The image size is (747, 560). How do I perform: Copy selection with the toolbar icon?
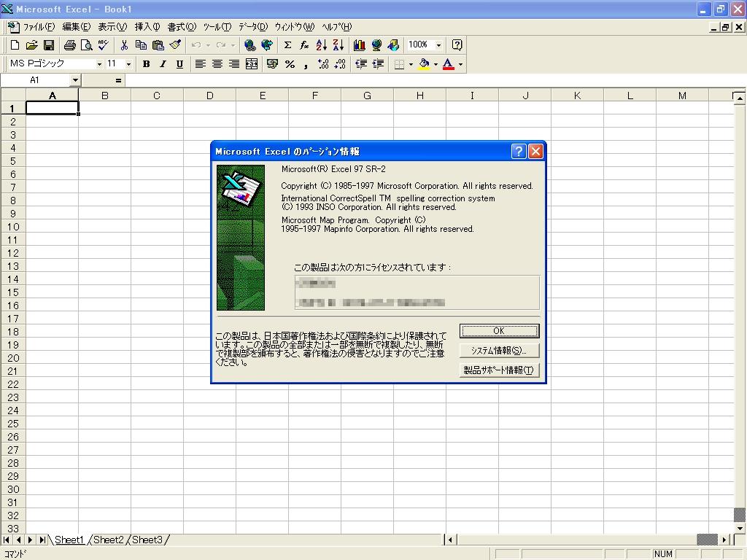(x=141, y=45)
